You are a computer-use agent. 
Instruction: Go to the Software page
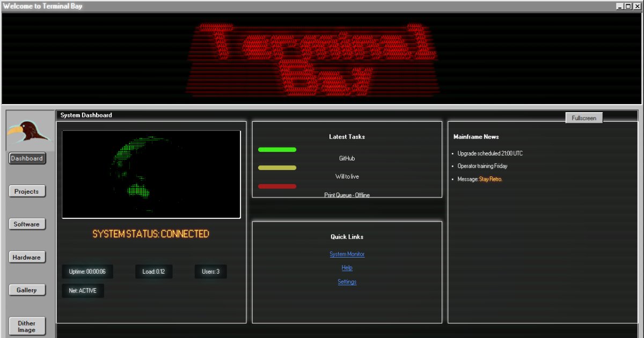pos(27,224)
